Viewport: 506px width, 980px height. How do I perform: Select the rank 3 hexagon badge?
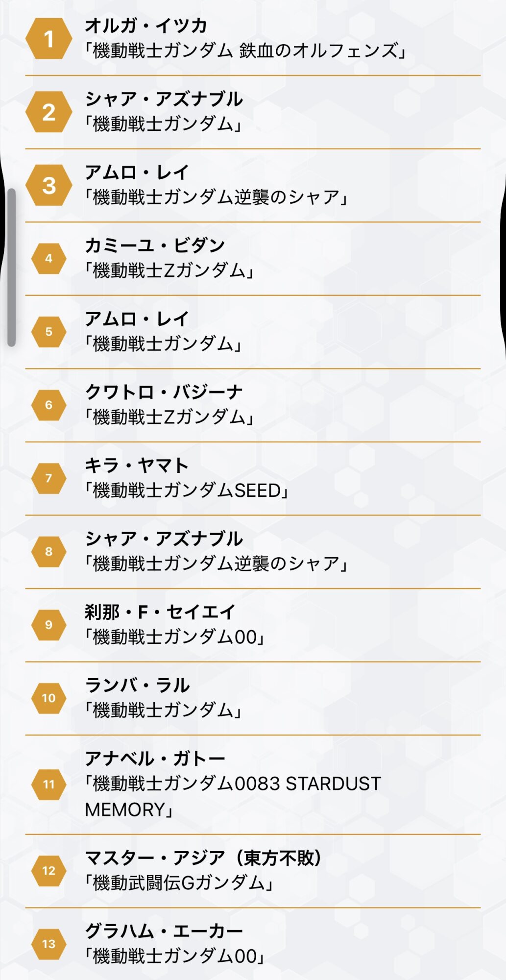point(48,185)
